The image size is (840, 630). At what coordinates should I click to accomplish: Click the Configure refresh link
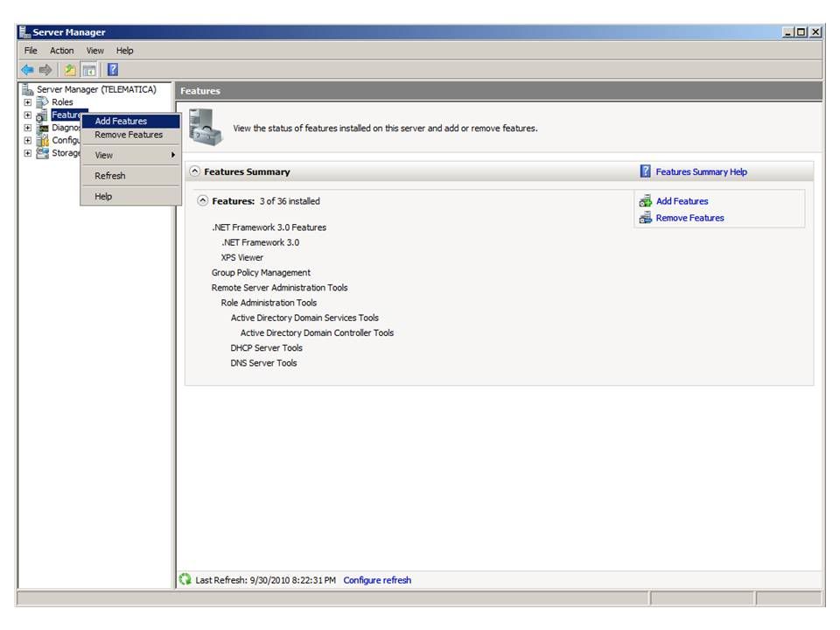tap(377, 580)
